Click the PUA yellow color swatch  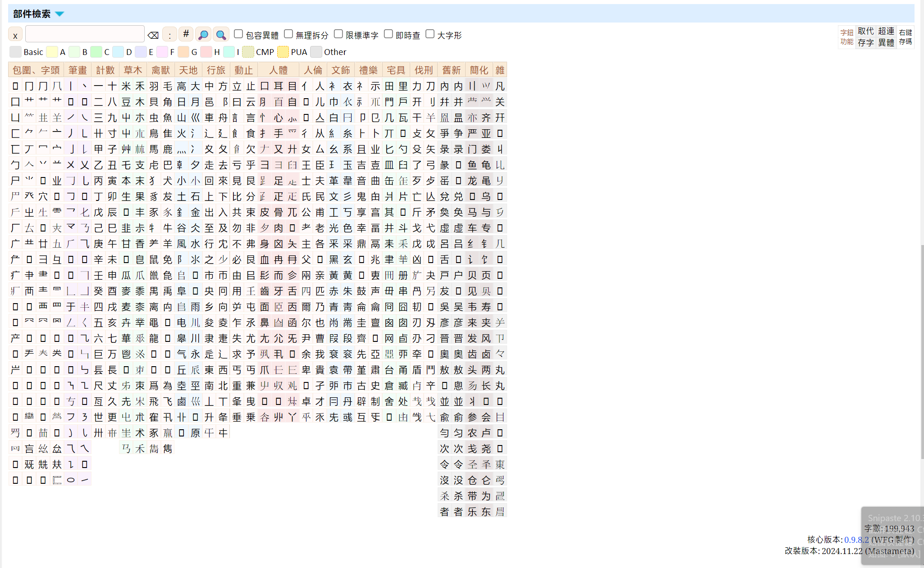pyautogui.click(x=283, y=52)
